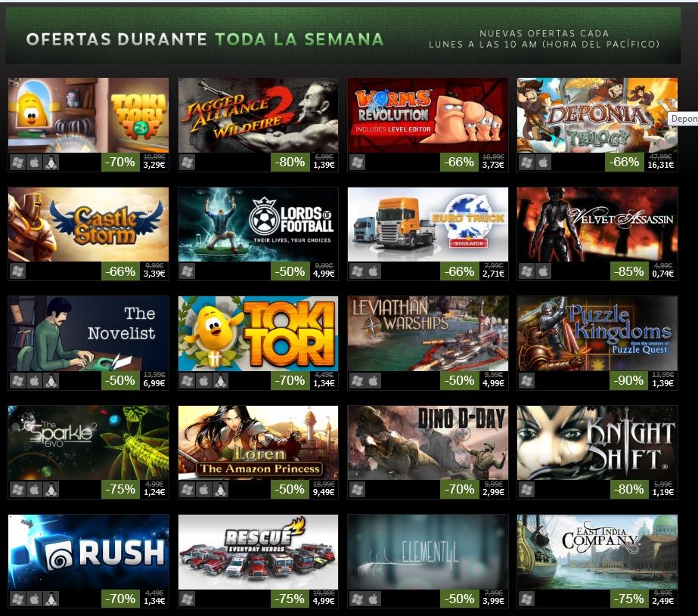The image size is (698, 616).
Task: Click the Mac icon under Velvet Assassin
Action: pyautogui.click(x=543, y=271)
